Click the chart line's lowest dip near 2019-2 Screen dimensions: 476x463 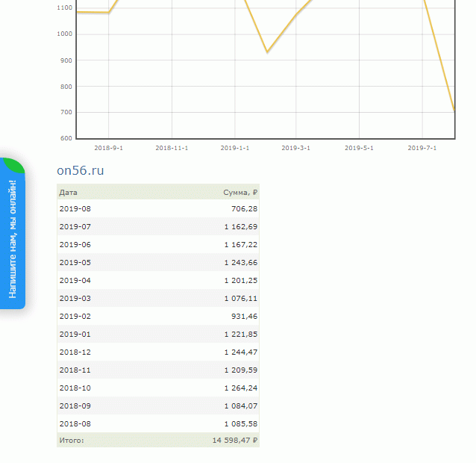pos(267,52)
